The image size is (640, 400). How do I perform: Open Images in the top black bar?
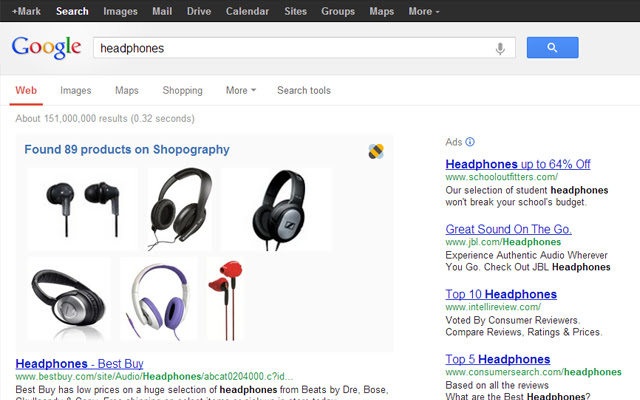click(x=120, y=11)
